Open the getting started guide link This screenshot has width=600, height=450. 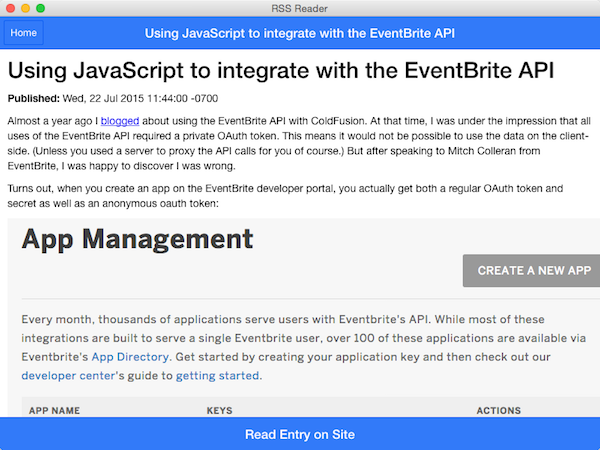point(217,376)
